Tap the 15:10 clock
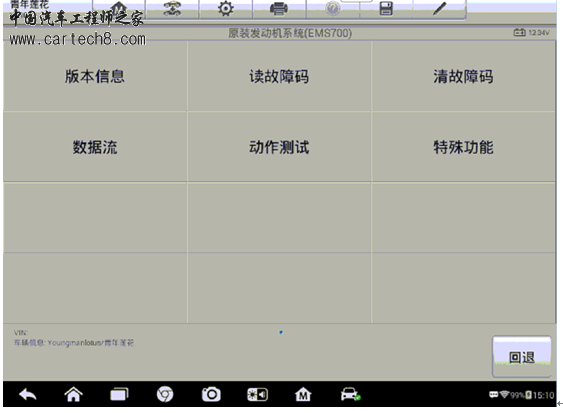Screen dimensions: 563x413 click(543, 395)
